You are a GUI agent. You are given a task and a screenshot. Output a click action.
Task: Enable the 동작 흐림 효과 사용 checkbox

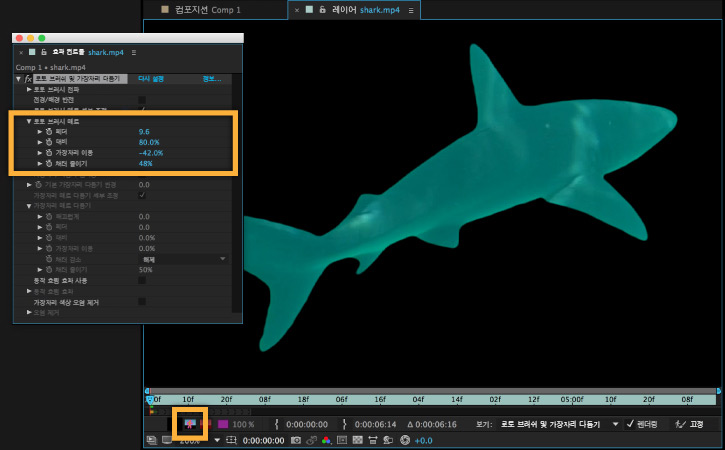coord(142,280)
